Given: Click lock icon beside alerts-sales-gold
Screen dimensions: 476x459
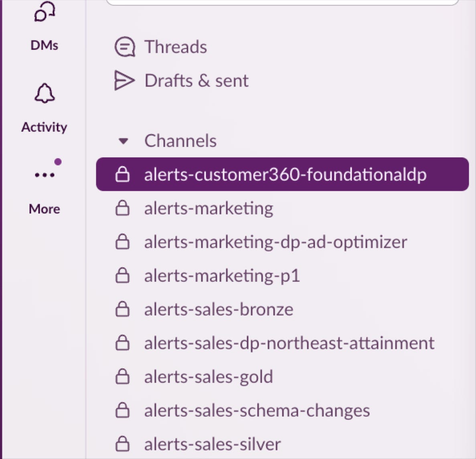Looking at the screenshot, I should click(122, 377).
